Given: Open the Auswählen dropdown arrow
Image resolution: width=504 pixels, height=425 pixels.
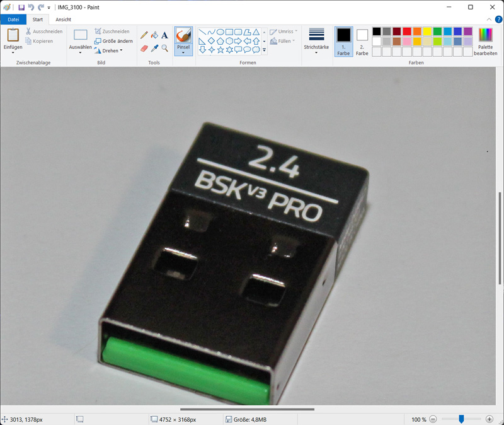Looking at the screenshot, I should tap(81, 52).
